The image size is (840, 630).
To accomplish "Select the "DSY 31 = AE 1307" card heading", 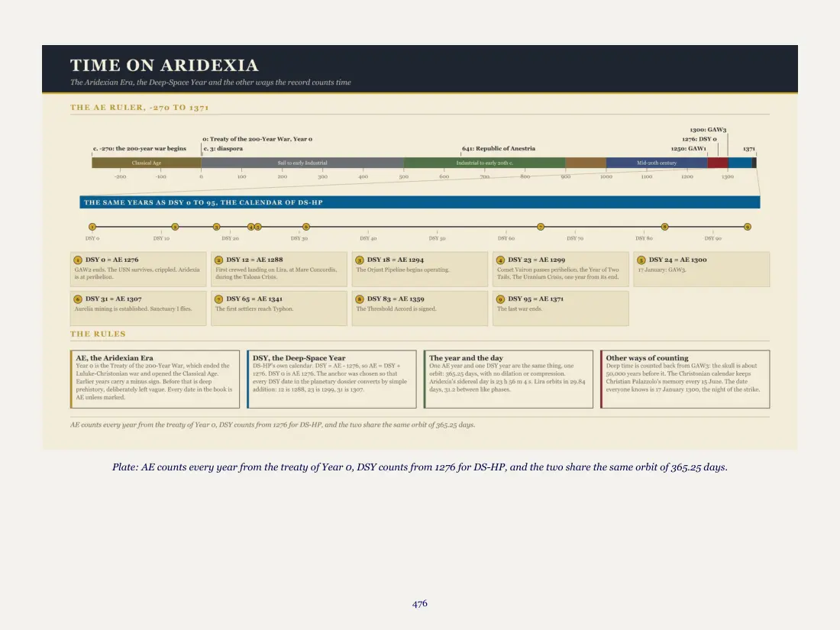I will pyautogui.click(x=114, y=299).
